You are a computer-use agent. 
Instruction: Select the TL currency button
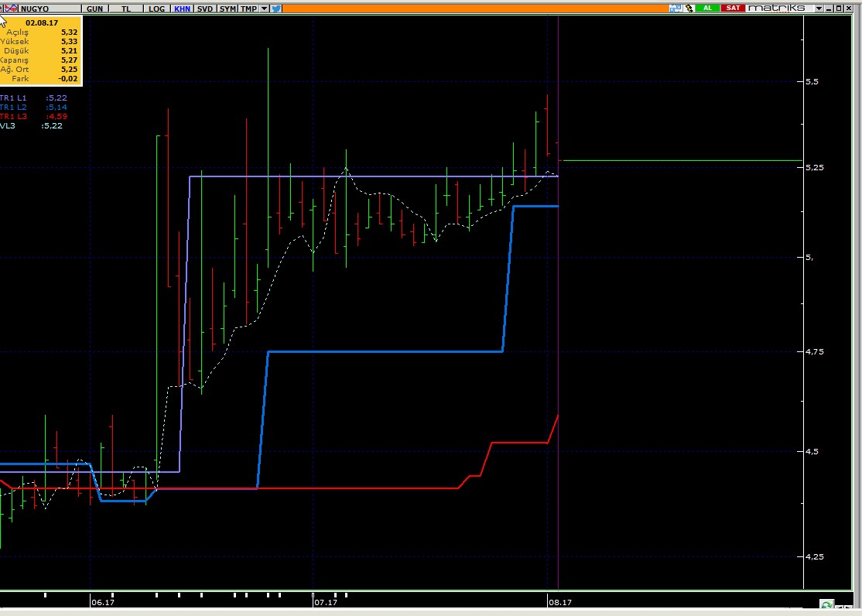pos(126,9)
